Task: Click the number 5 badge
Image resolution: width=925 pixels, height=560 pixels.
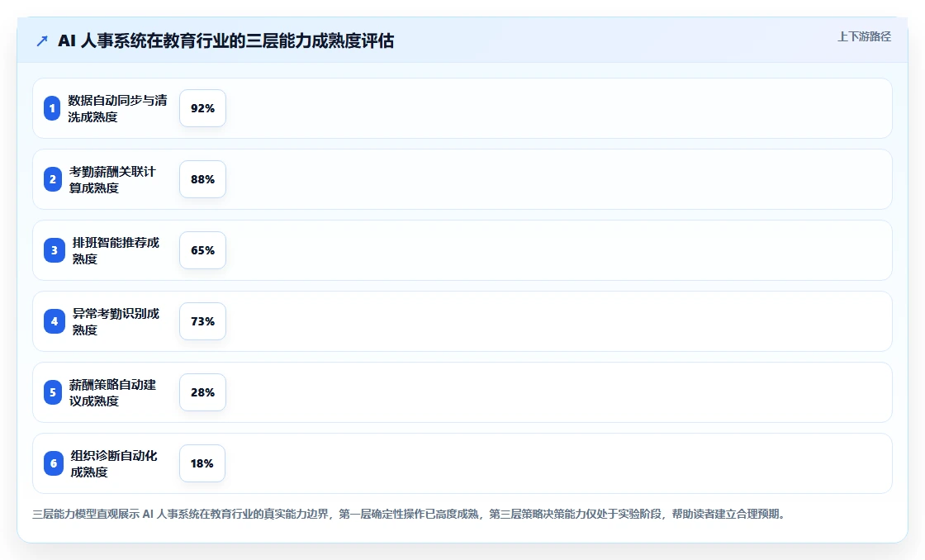Action: point(53,392)
